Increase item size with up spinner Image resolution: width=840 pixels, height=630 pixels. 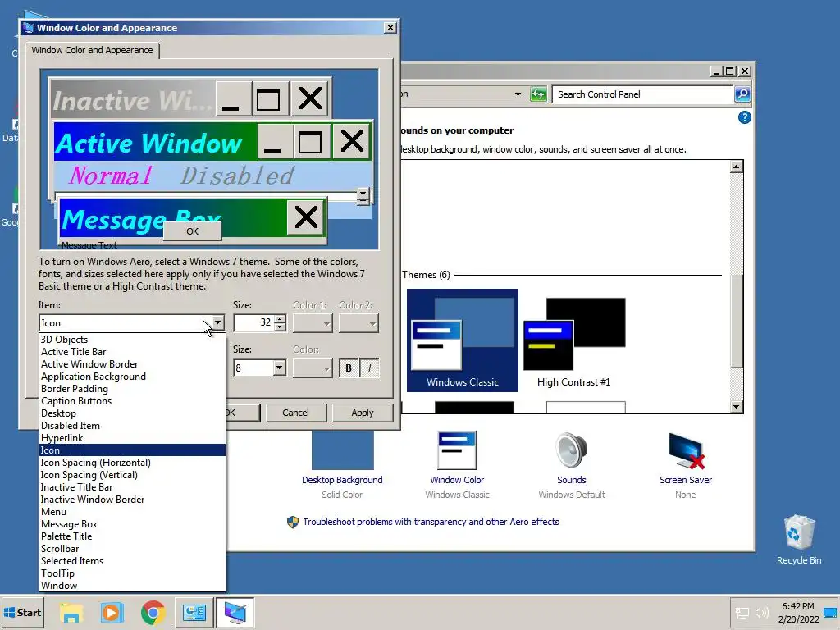click(280, 319)
